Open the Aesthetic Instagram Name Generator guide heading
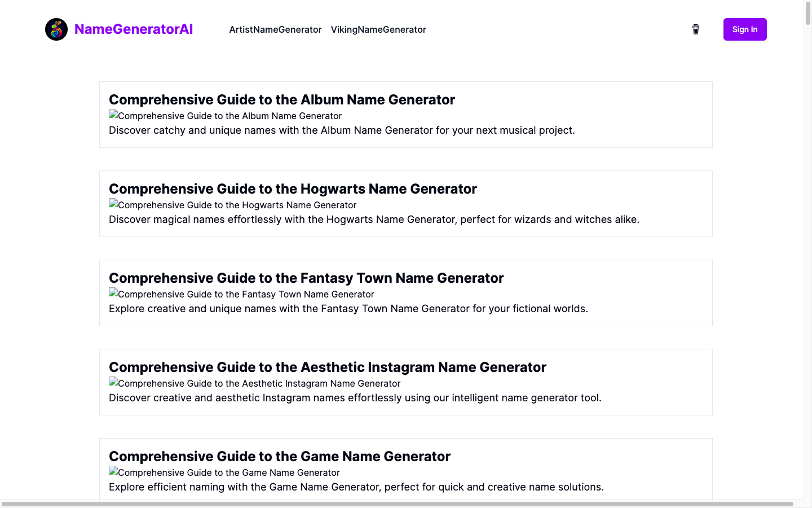The width and height of the screenshot is (812, 508). coord(328,367)
